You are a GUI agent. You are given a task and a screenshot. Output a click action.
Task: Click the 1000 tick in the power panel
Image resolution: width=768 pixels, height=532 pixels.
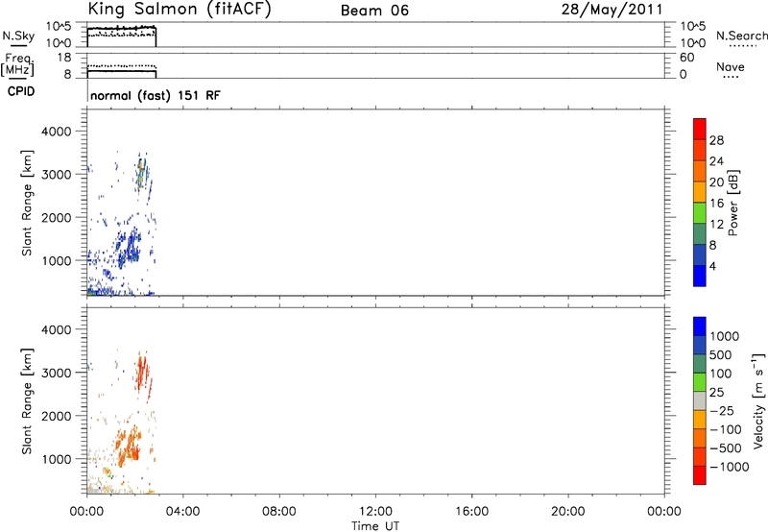[x=57, y=260]
